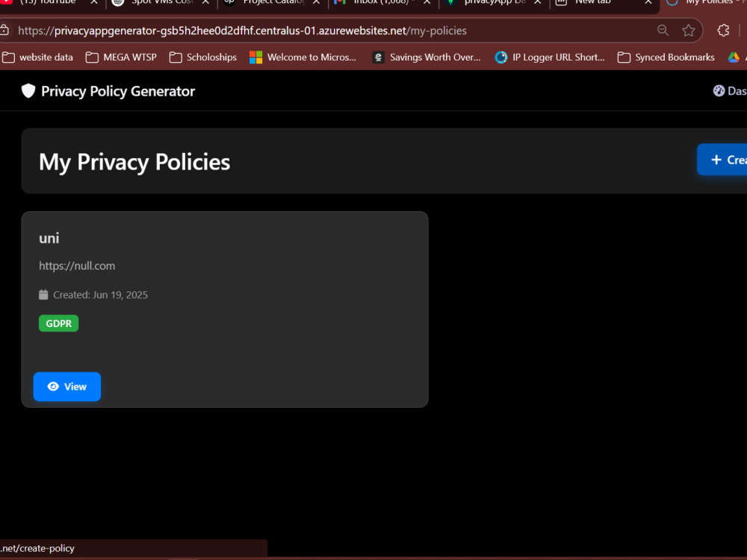Image resolution: width=747 pixels, height=560 pixels.
Task: Click the Created: Jun 19, 2025 date
Action: coord(101,295)
